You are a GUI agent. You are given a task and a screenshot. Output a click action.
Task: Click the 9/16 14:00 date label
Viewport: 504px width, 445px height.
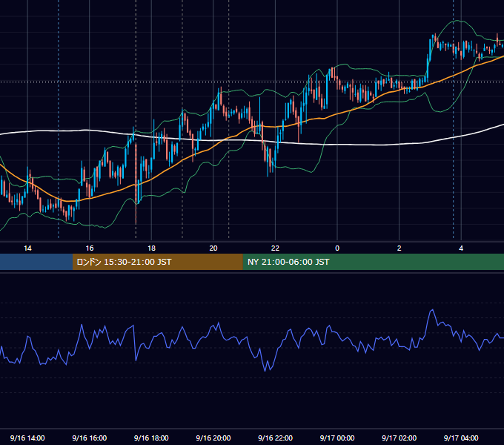pos(27,438)
